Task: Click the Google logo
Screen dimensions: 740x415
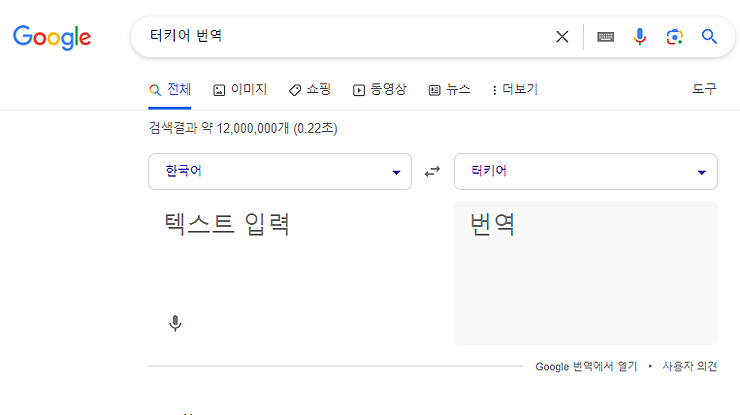Action: [x=52, y=37]
